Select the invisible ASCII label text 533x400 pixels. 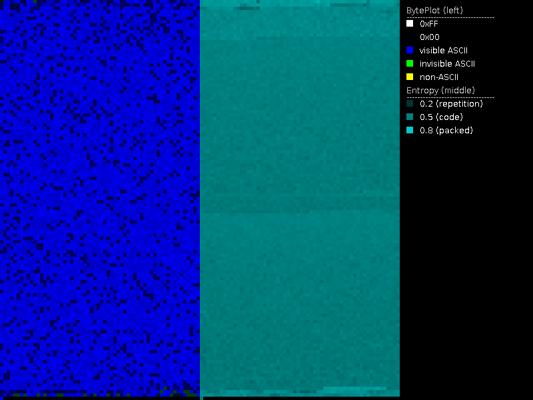pos(447,64)
